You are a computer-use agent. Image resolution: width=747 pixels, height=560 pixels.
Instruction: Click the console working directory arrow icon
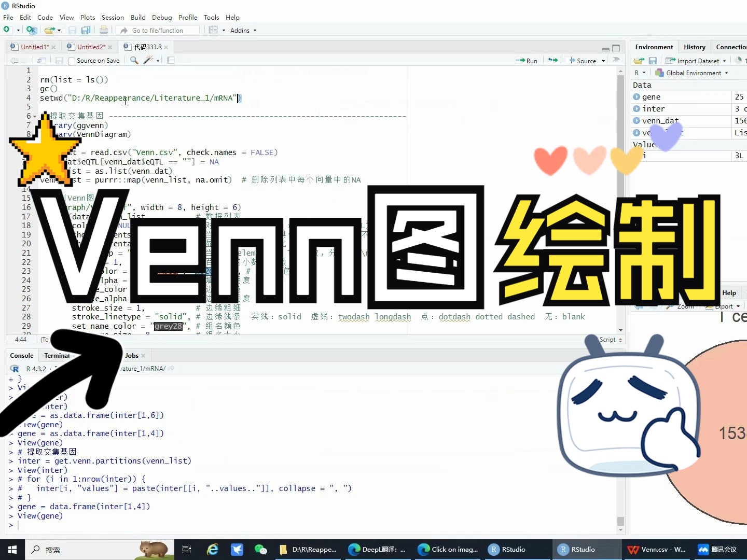pyautogui.click(x=171, y=369)
